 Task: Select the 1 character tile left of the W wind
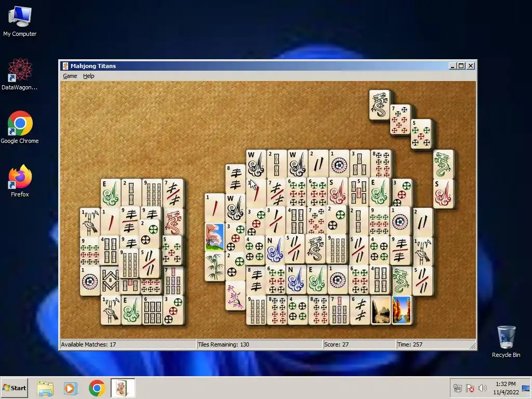pos(215,207)
